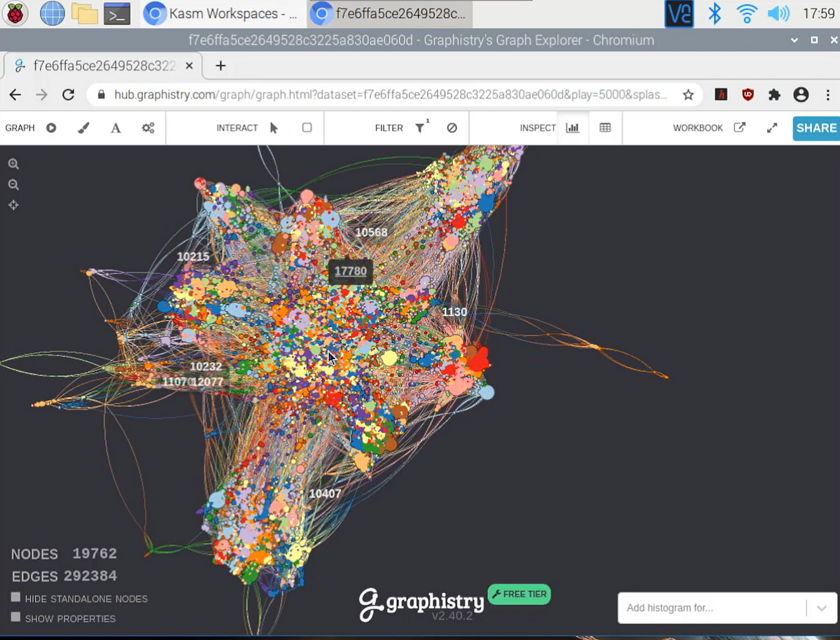This screenshot has width=840, height=640.
Task: Expand the Add histogram dropdown chevron
Action: coord(822,608)
